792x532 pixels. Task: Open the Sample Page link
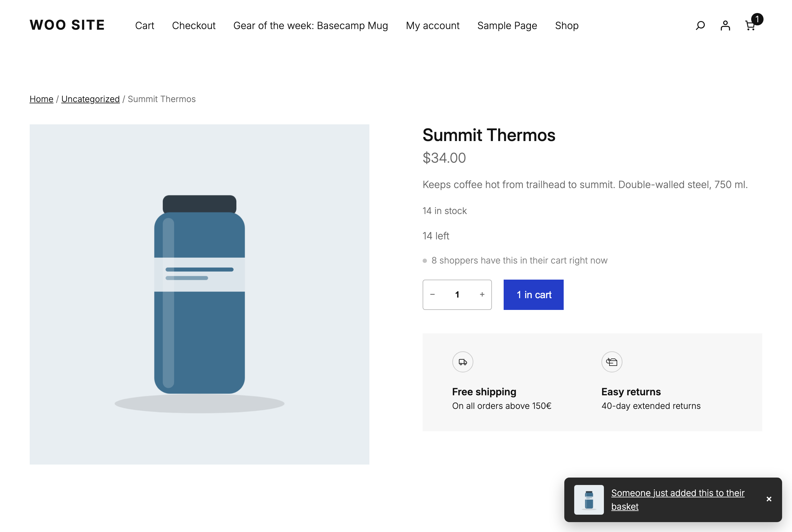[x=507, y=25]
